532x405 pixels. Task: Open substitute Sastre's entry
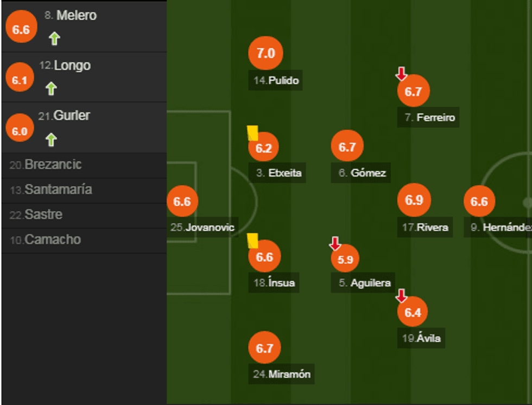[x=43, y=215]
